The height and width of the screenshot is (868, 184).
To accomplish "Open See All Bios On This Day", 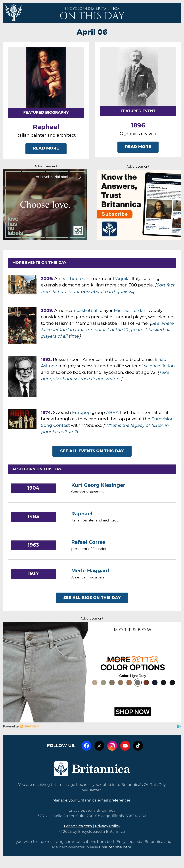I will [92, 598].
